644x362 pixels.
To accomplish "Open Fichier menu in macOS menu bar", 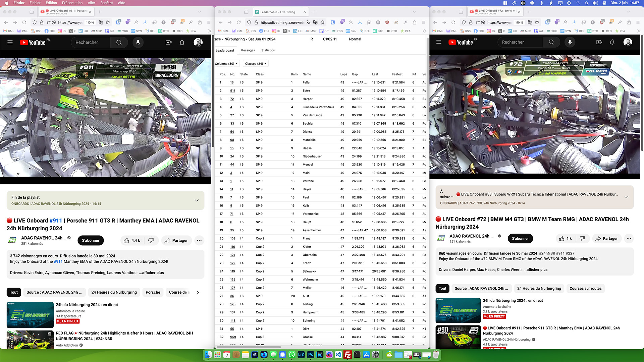I will pos(35,3).
